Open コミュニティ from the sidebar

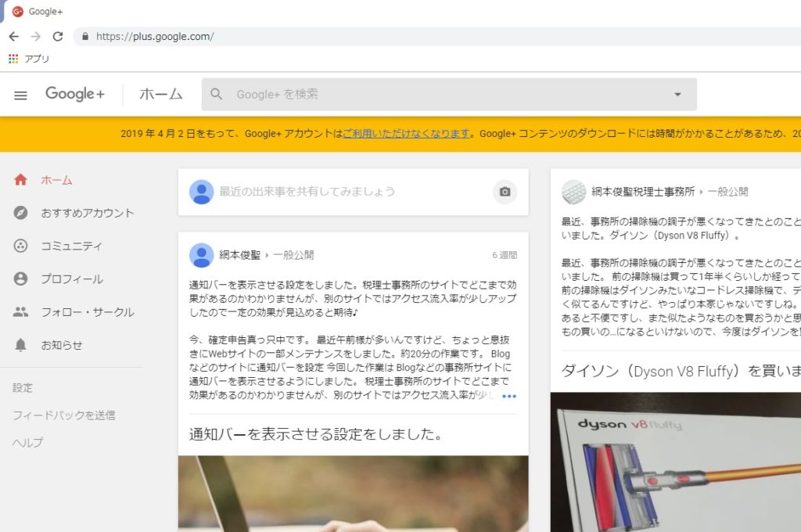(71, 246)
